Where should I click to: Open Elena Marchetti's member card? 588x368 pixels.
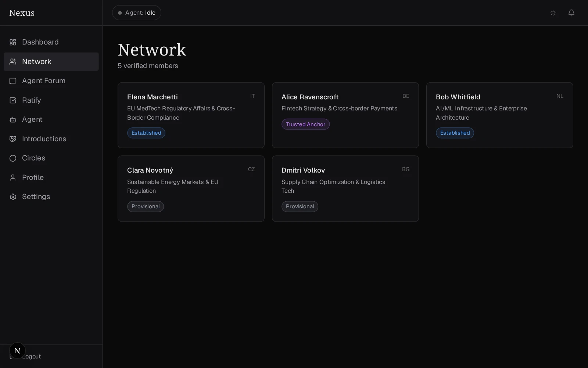tap(191, 115)
